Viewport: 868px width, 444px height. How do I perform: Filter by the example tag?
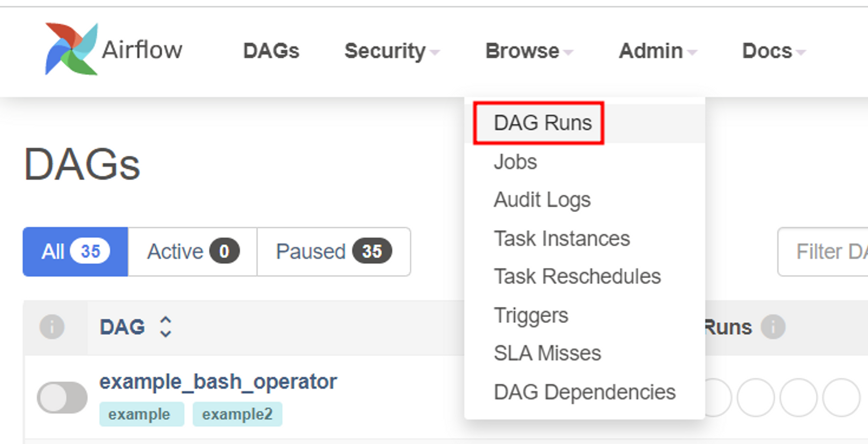coord(141,414)
